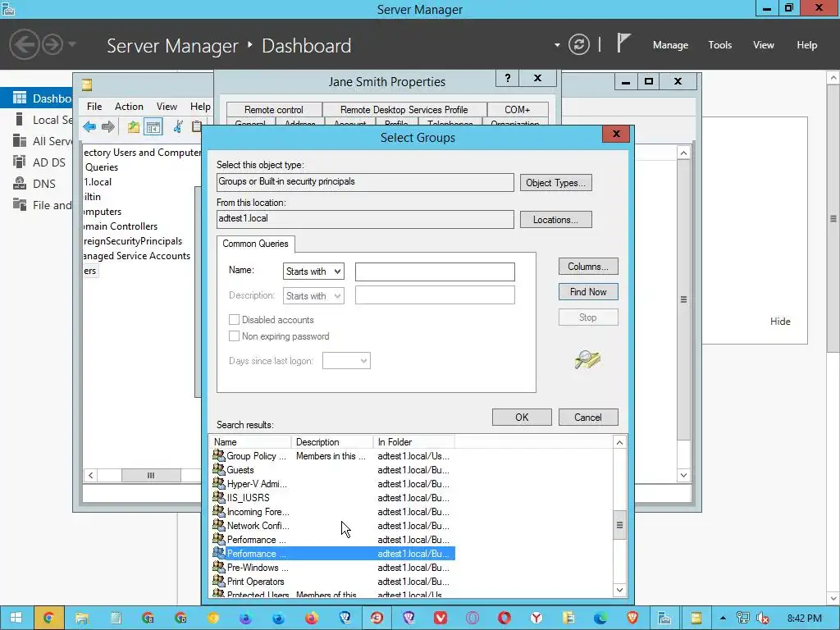Image resolution: width=840 pixels, height=630 pixels.
Task: Toggle the Non expiring password checkbox
Action: click(234, 336)
